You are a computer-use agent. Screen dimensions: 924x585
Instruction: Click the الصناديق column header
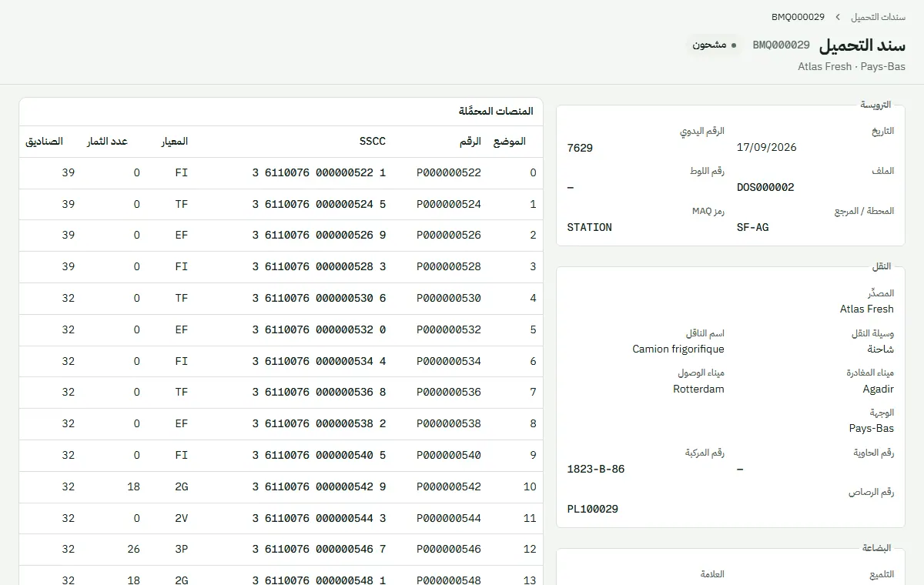pyautogui.click(x=44, y=142)
